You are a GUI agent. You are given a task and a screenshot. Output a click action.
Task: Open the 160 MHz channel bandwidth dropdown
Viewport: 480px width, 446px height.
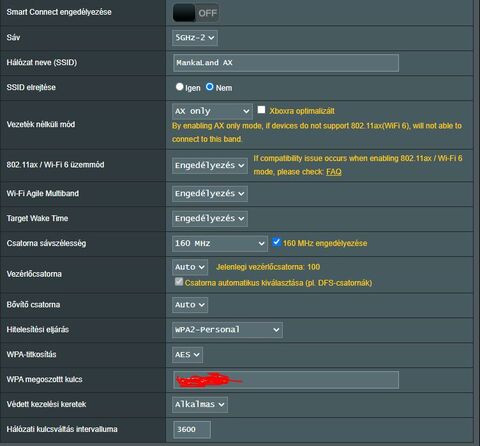point(220,244)
